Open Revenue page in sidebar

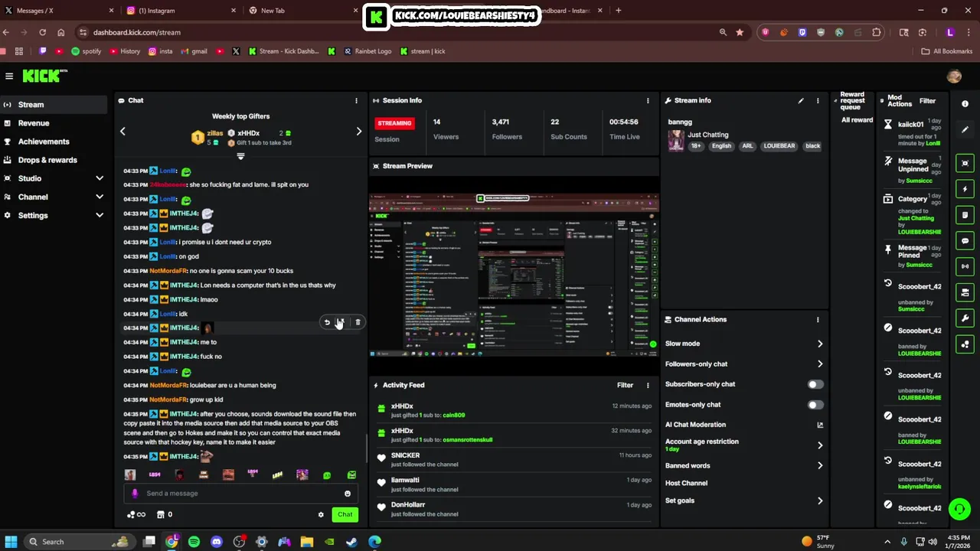(x=54, y=123)
